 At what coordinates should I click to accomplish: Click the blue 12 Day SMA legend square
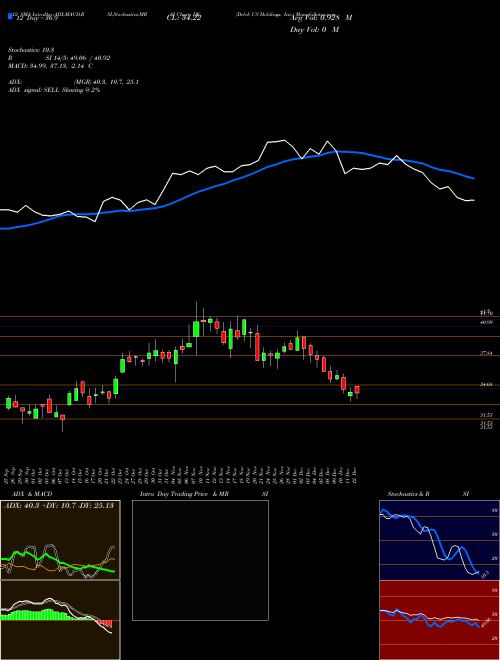point(10,16)
